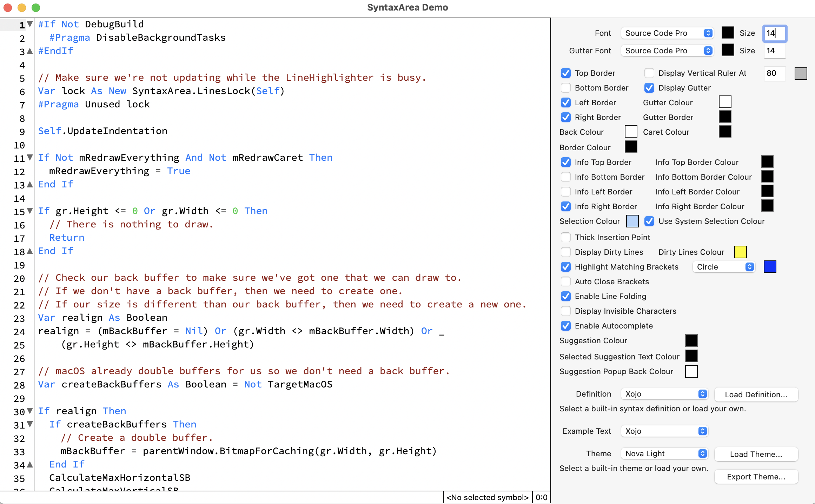
Task: Click the vertical ruler grey colour swatch
Action: [801, 73]
